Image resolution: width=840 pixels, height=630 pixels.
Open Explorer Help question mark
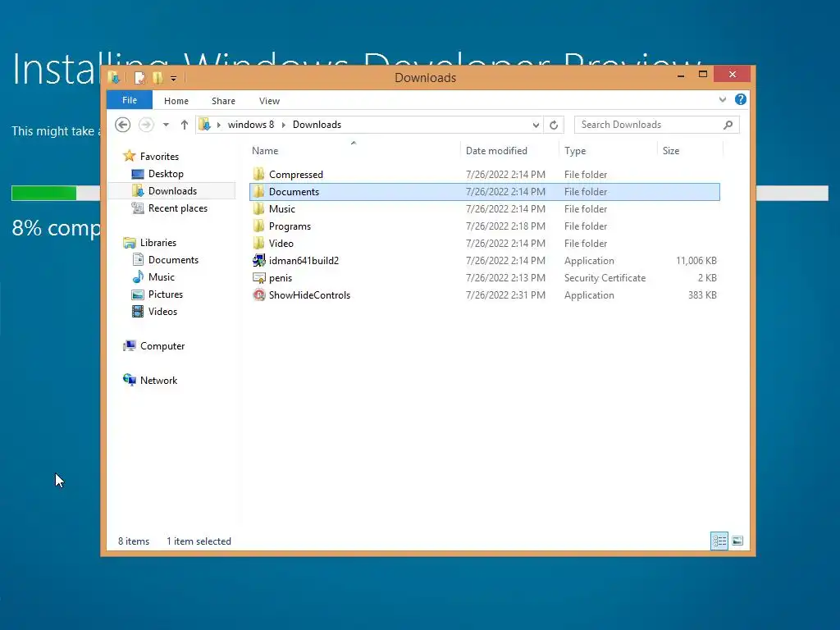pyautogui.click(x=741, y=99)
